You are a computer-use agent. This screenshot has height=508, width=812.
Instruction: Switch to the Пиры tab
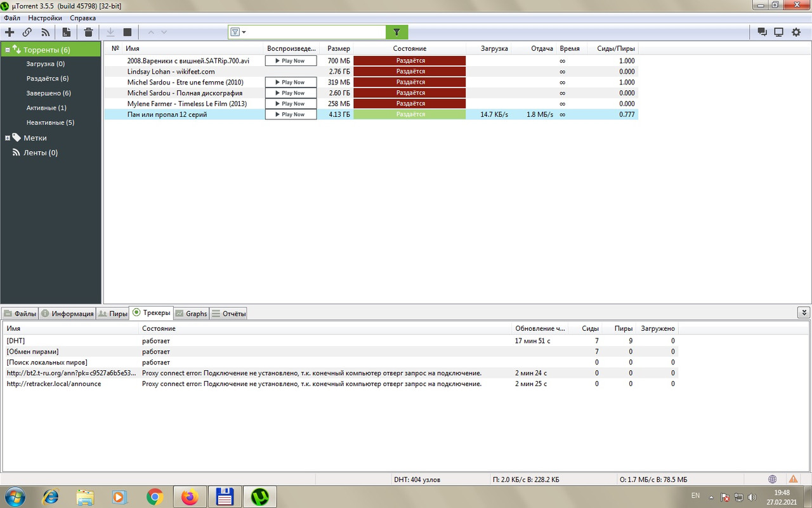tap(112, 312)
